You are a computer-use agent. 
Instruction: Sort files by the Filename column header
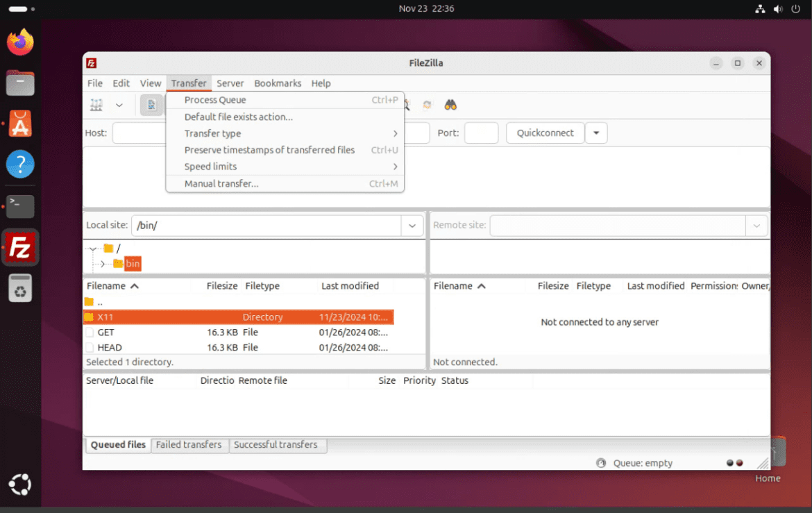(108, 285)
